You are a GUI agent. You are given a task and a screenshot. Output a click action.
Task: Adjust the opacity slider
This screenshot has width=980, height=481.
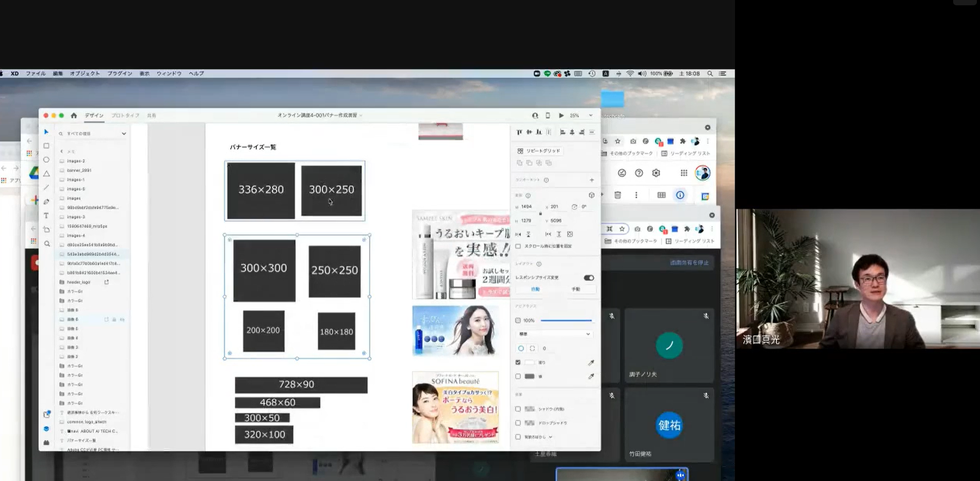pyautogui.click(x=566, y=321)
